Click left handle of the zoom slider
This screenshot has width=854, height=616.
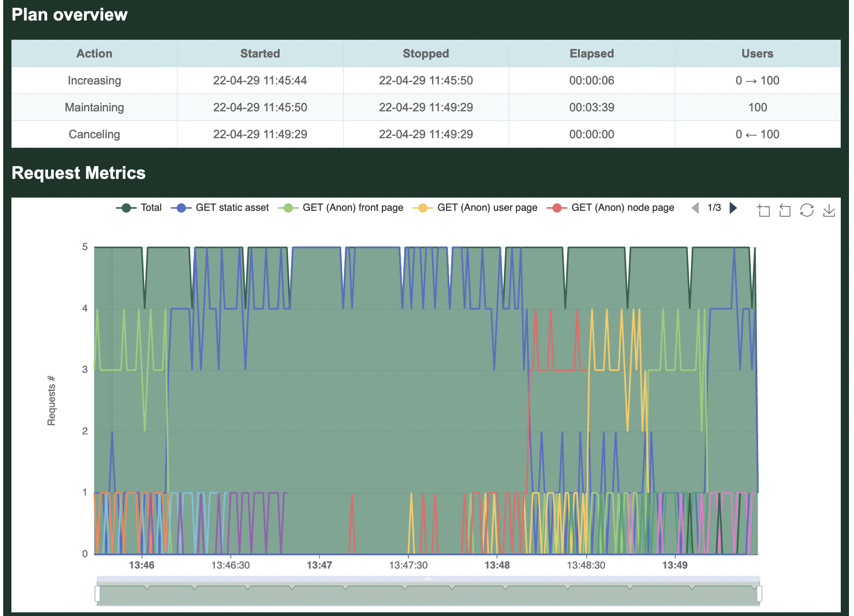[x=97, y=594]
